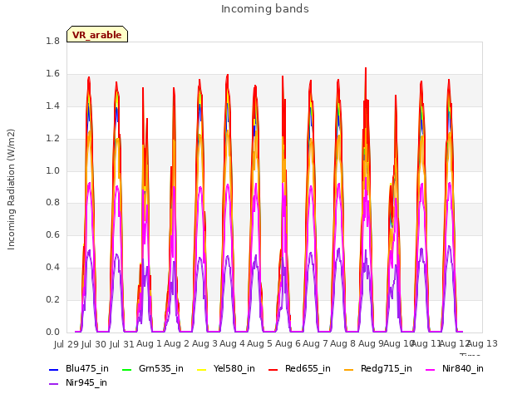Click the 1.8 y-axis tick label
Screen dimensions: 532x399
[52, 41]
